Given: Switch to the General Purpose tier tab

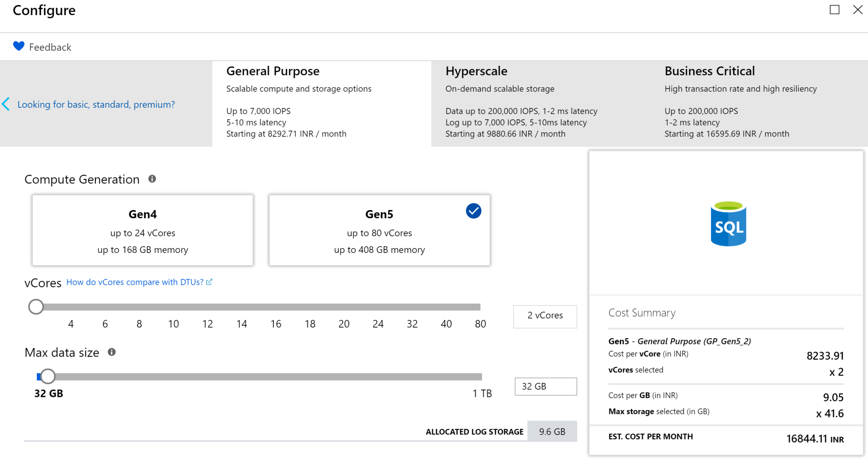Looking at the screenshot, I should point(322,104).
